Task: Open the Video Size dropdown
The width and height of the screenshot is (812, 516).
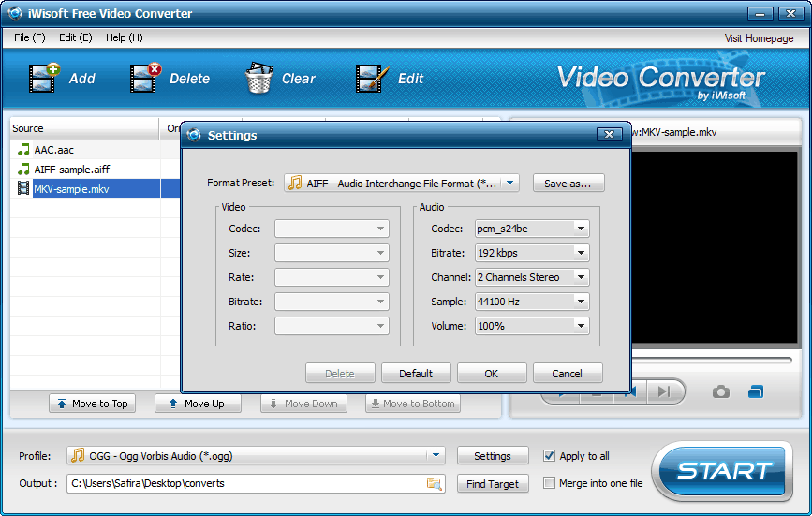Action: (332, 253)
